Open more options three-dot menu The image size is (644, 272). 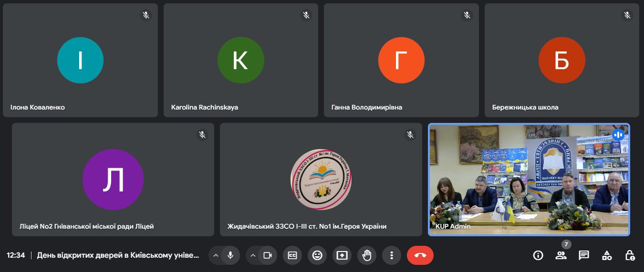tap(392, 255)
